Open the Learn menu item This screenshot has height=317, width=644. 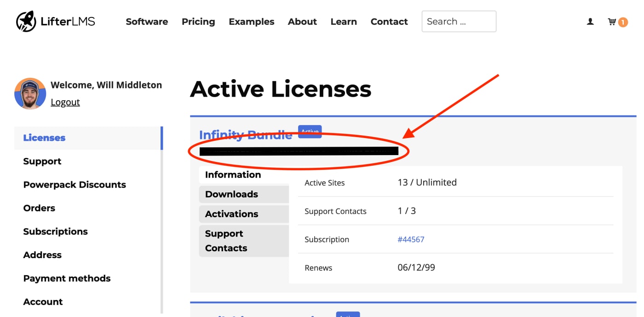pyautogui.click(x=344, y=22)
